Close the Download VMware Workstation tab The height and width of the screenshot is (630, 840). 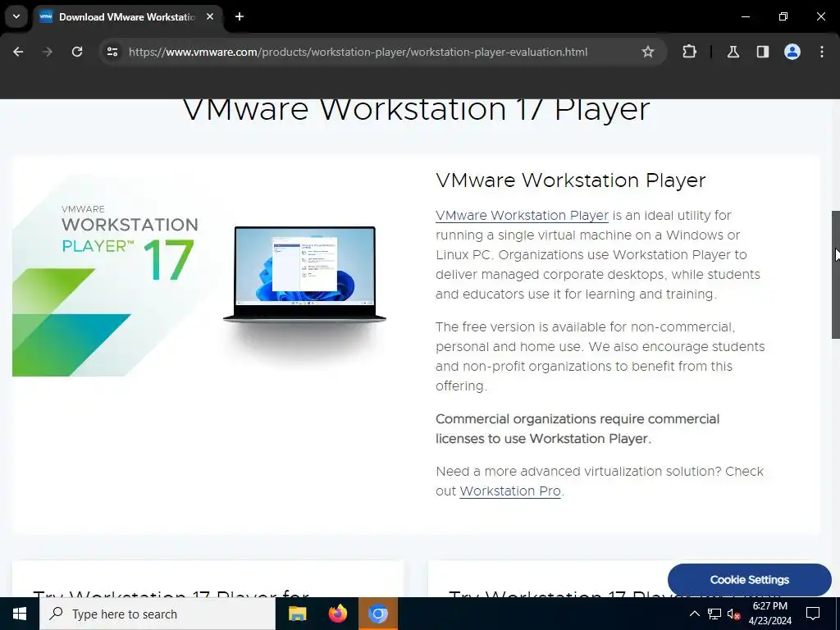pos(210,16)
